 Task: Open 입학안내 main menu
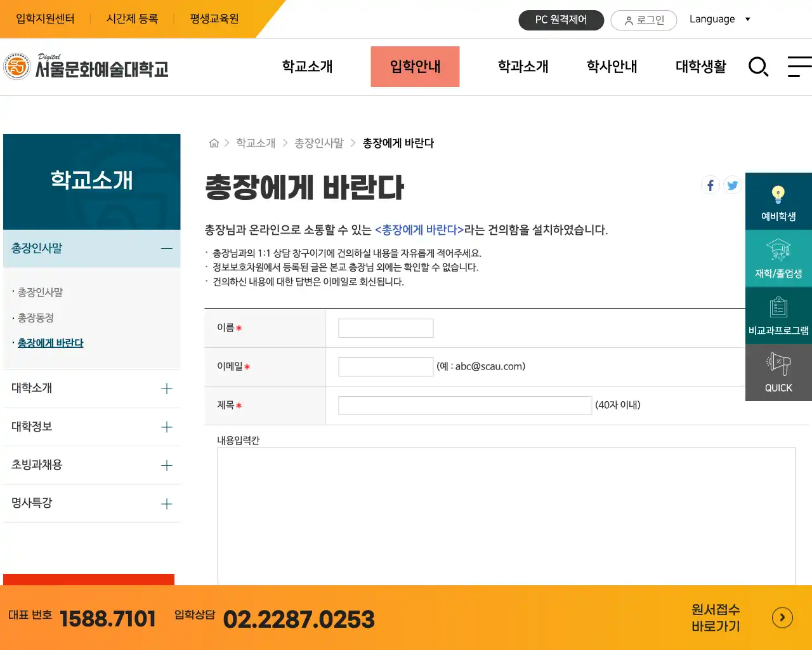pos(415,67)
